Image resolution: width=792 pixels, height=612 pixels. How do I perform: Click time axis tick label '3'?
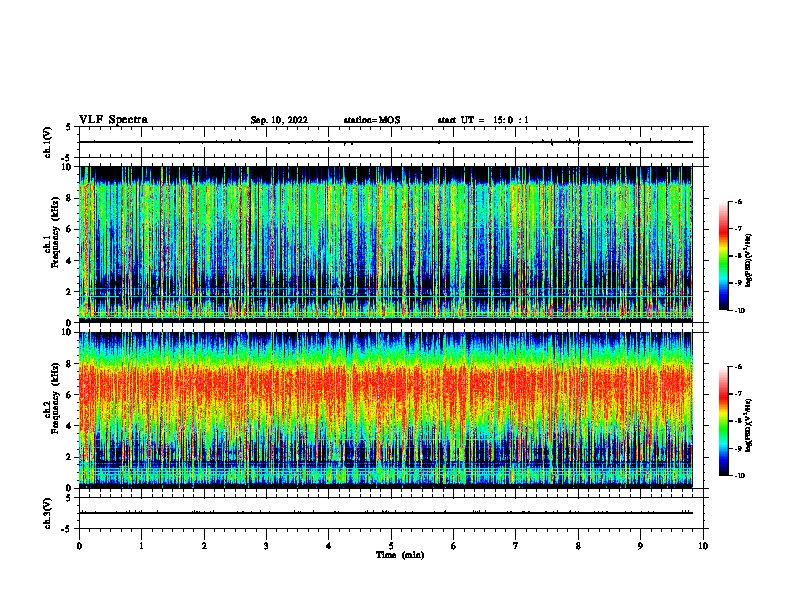point(266,546)
